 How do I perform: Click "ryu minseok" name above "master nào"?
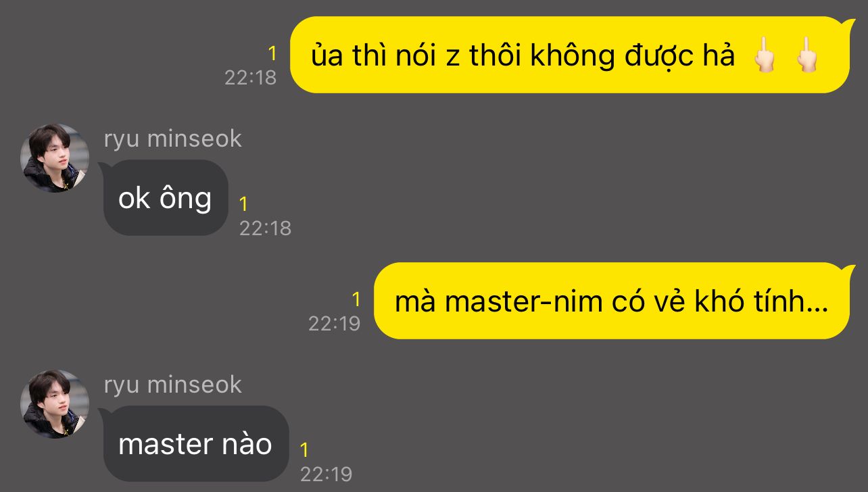[x=172, y=385]
